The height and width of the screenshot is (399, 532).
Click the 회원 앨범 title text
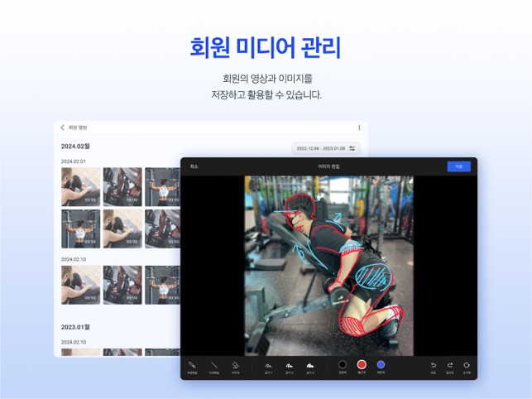pos(78,127)
